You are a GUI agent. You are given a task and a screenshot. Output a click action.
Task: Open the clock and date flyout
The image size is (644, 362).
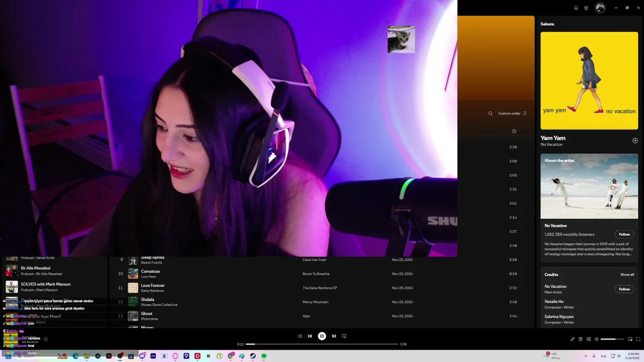[633, 356]
